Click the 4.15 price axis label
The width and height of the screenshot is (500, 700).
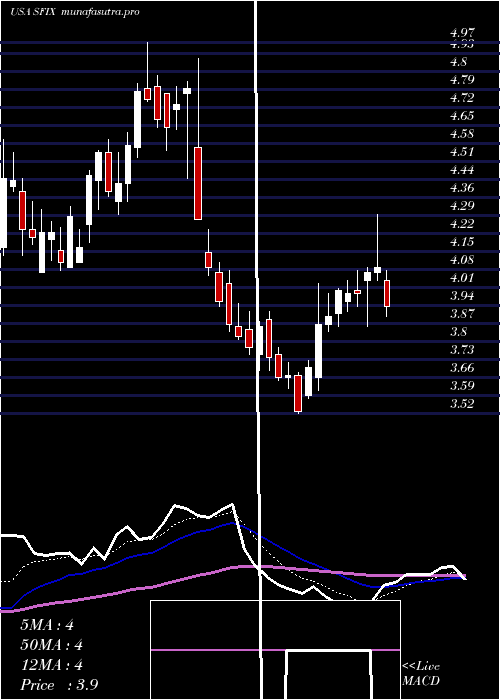[462, 242]
